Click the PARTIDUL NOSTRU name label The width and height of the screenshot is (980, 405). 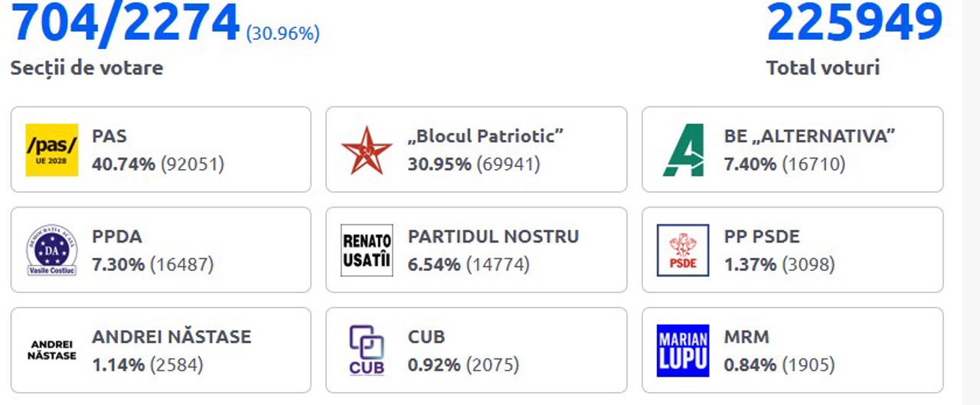click(493, 237)
